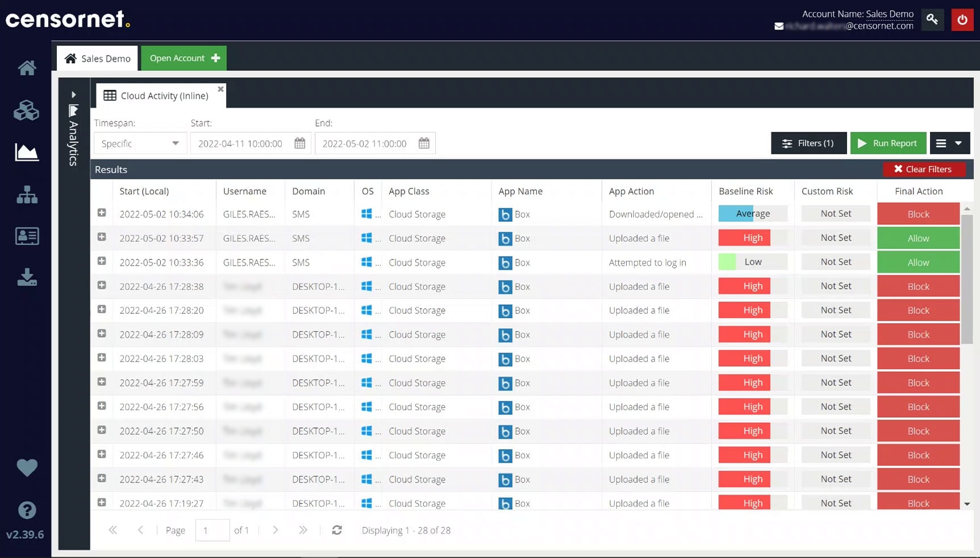This screenshot has height=558, width=980.
Task: Click the download sidebar icon
Action: (27, 278)
